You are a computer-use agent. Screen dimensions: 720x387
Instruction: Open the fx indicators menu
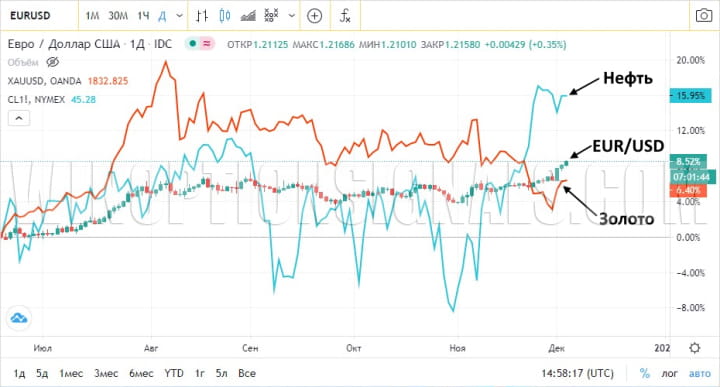(x=345, y=16)
